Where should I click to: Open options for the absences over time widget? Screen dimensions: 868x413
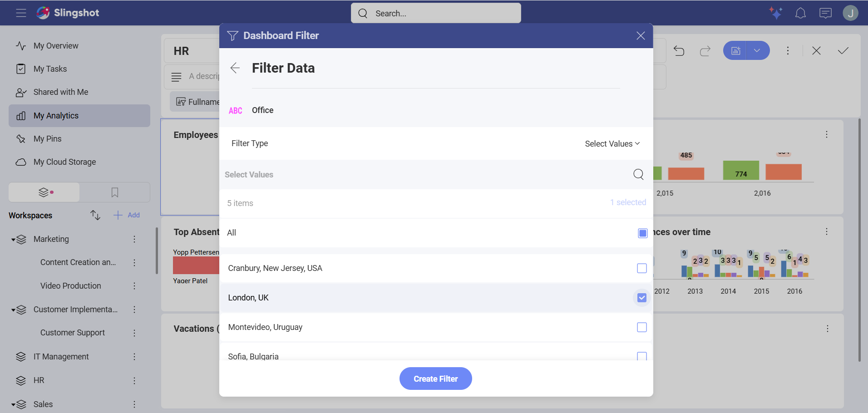[x=827, y=231]
